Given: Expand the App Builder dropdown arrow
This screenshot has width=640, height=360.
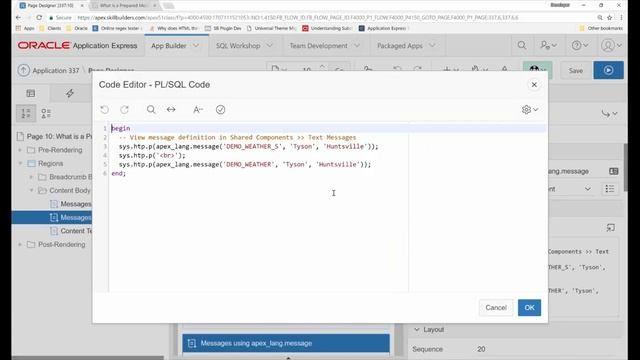Looking at the screenshot, I should [196, 46].
